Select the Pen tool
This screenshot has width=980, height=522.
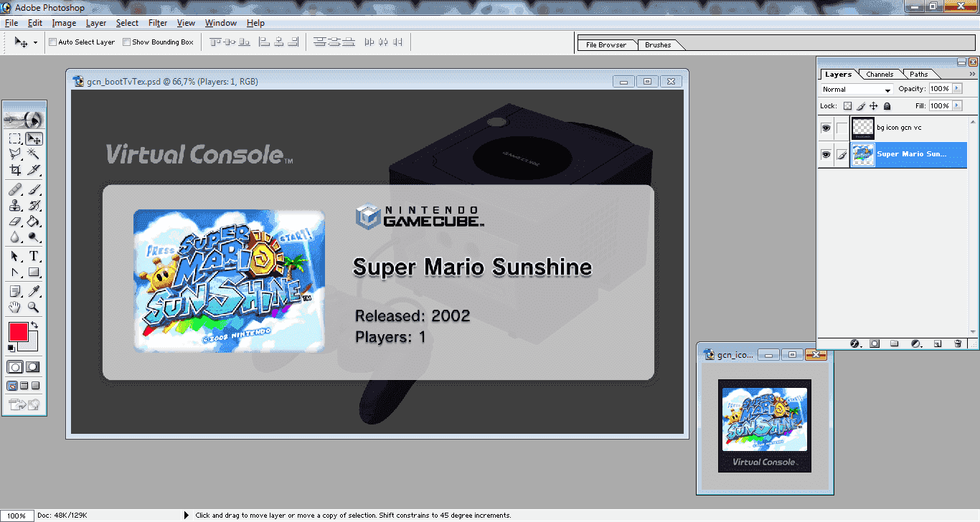15,272
